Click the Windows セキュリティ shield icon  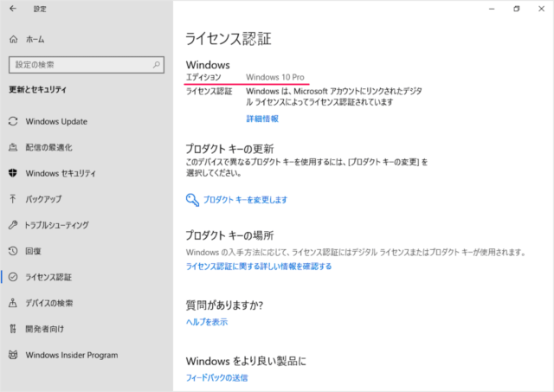[14, 173]
